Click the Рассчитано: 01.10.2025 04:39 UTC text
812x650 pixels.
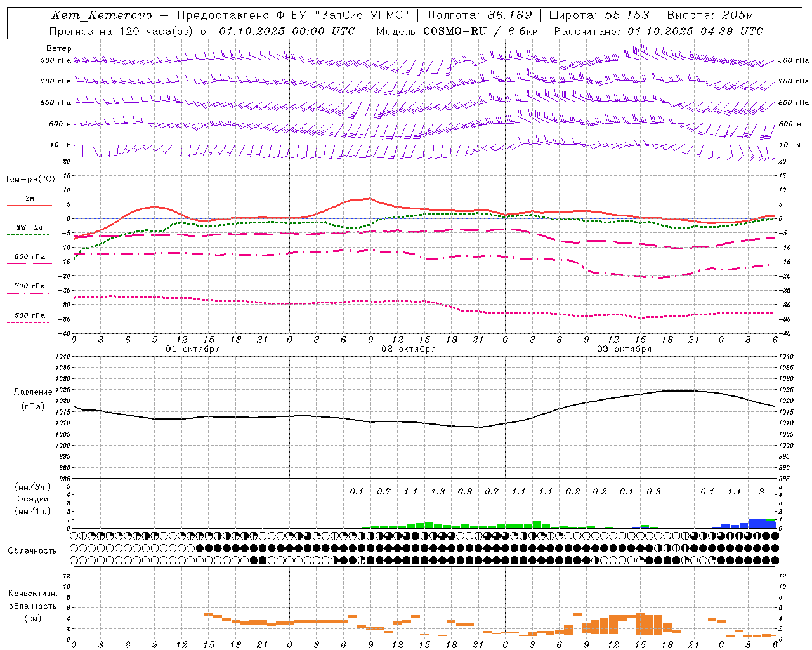point(658,31)
